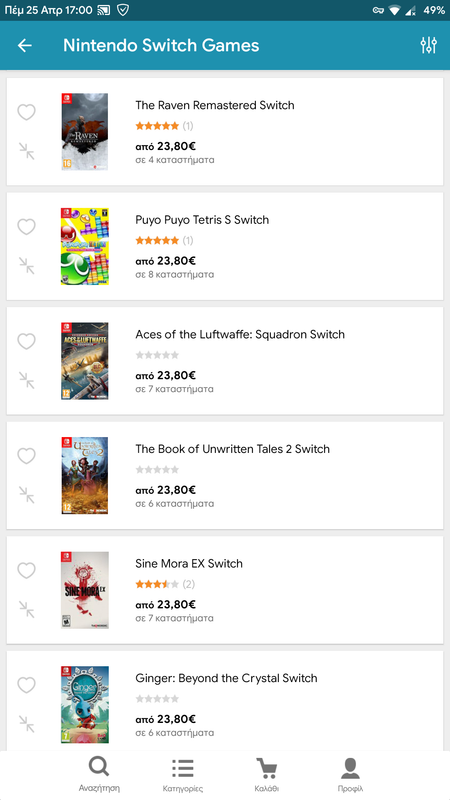Viewport: 450px width, 800px height.
Task: Tap compare arrows icon for The Raven Remastered
Action: pyautogui.click(x=27, y=151)
